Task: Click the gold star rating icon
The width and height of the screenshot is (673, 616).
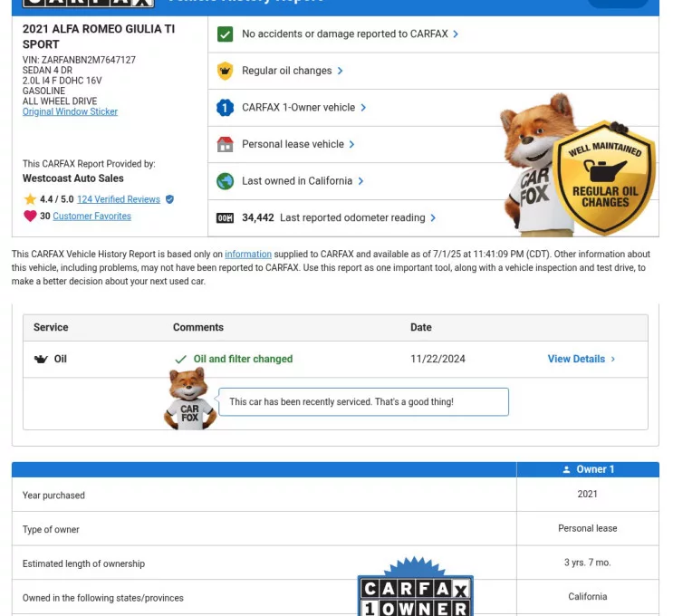Action: point(30,199)
